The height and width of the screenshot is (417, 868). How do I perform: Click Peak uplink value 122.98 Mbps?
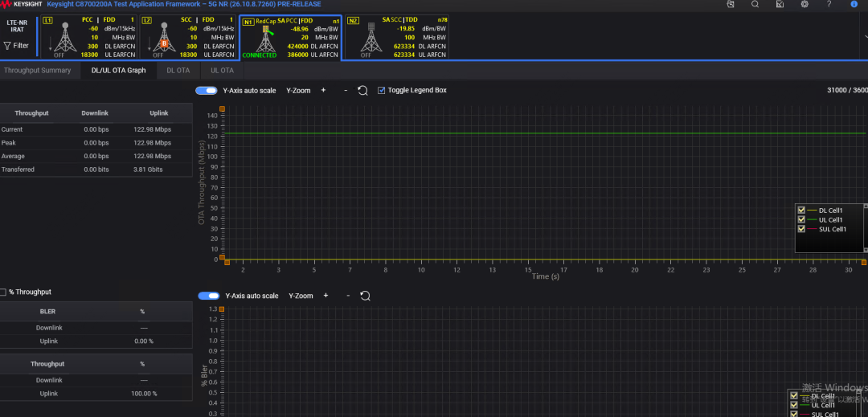coord(152,143)
